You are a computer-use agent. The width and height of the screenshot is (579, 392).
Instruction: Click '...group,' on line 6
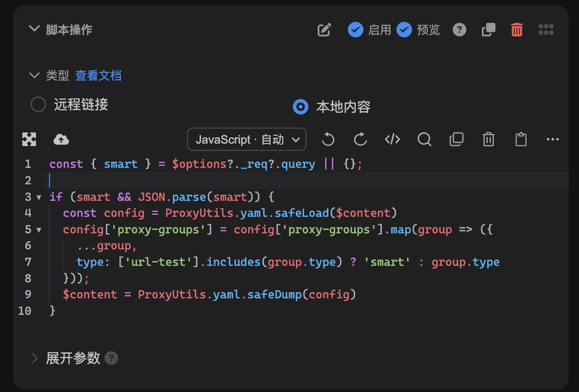click(107, 246)
